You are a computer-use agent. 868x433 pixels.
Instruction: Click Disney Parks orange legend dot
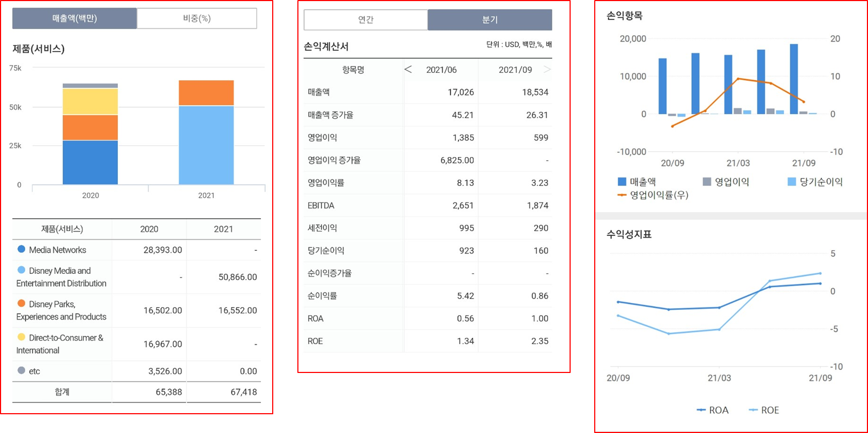click(x=21, y=303)
